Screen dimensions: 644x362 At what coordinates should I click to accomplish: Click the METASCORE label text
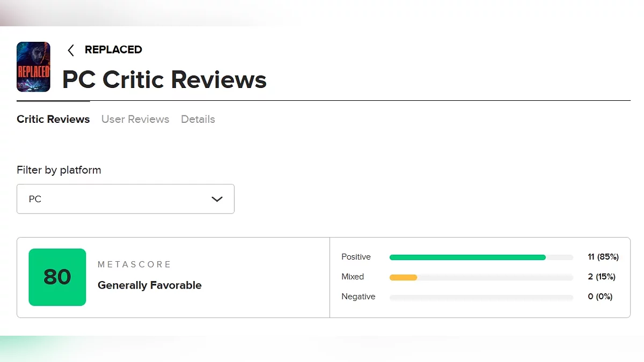pyautogui.click(x=134, y=264)
